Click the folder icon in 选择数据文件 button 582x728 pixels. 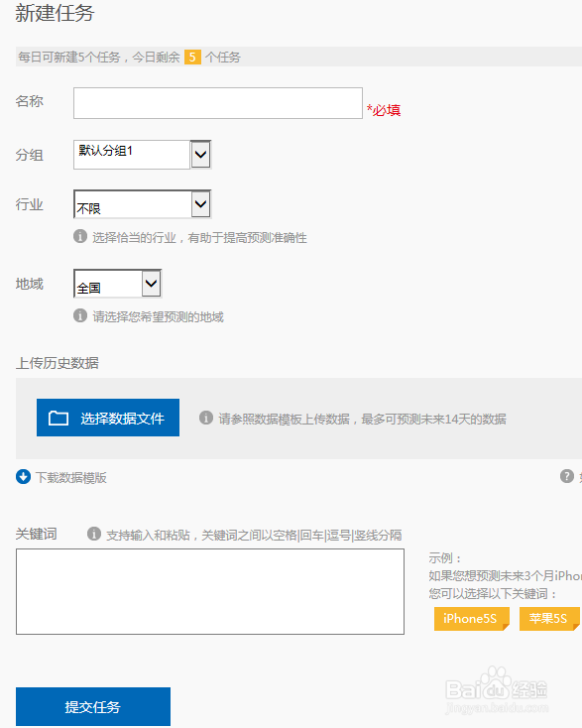click(x=58, y=418)
